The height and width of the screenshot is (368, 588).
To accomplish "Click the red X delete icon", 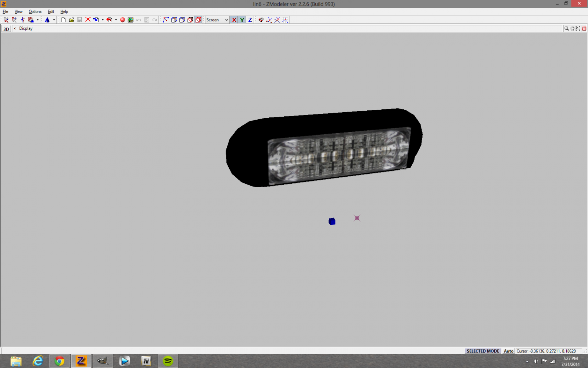I will coord(88,20).
